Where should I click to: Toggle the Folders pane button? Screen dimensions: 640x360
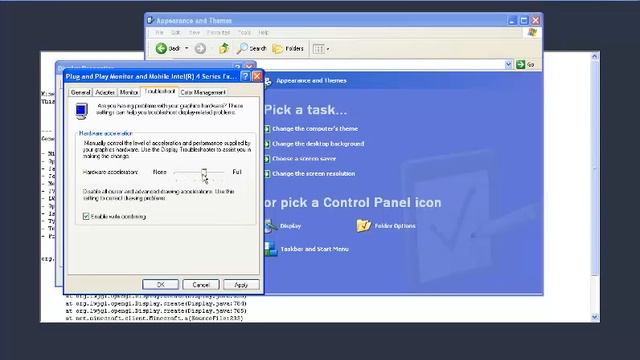[x=288, y=49]
